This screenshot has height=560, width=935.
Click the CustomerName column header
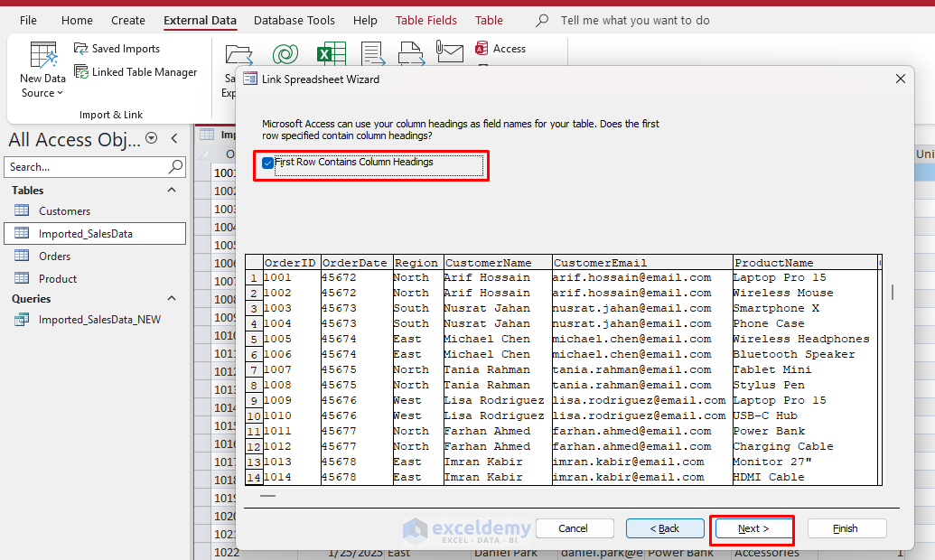(498, 263)
